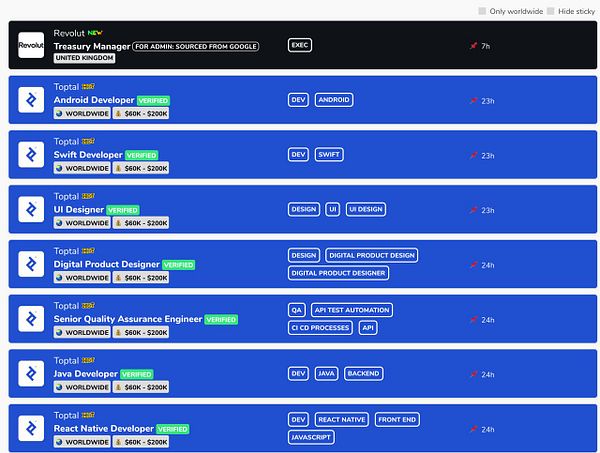Open the Toptal logo on Swift Developer row
Screen dimensions: 600x453
(31, 155)
